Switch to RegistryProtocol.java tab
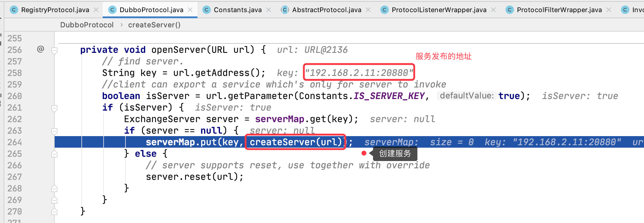This screenshot has height=223, width=644. [x=55, y=10]
